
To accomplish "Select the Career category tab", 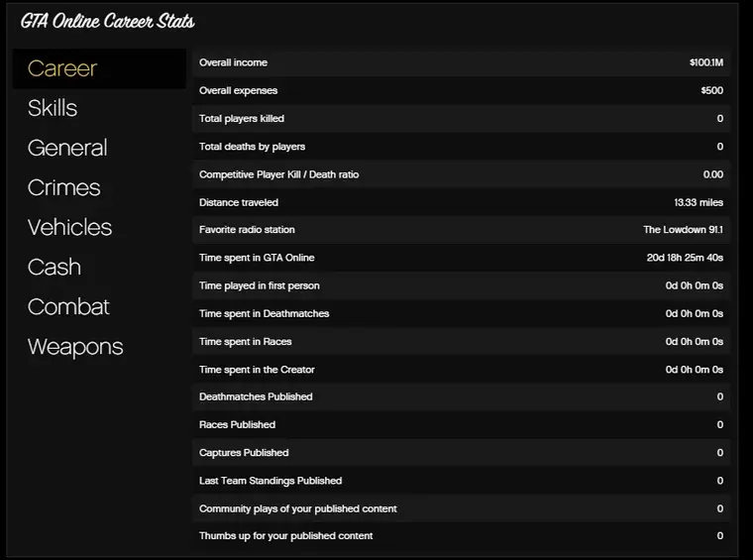I will [62, 68].
